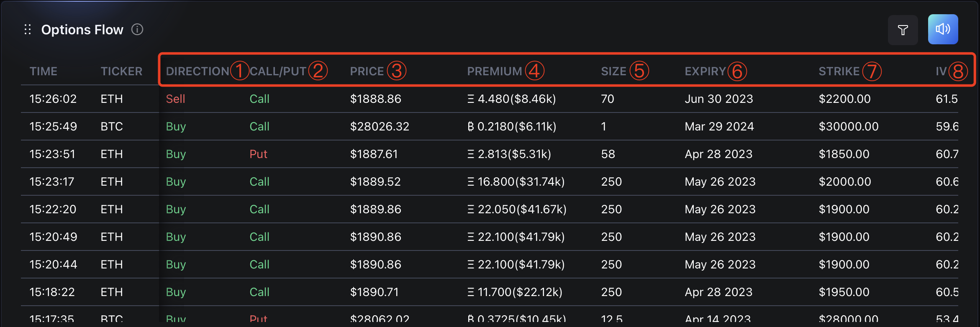The width and height of the screenshot is (980, 327).
Task: Click the red Put label at 15:23:51
Action: point(258,154)
